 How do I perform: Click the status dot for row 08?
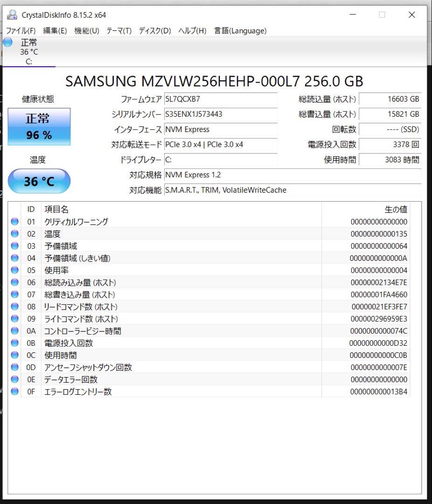point(14,306)
